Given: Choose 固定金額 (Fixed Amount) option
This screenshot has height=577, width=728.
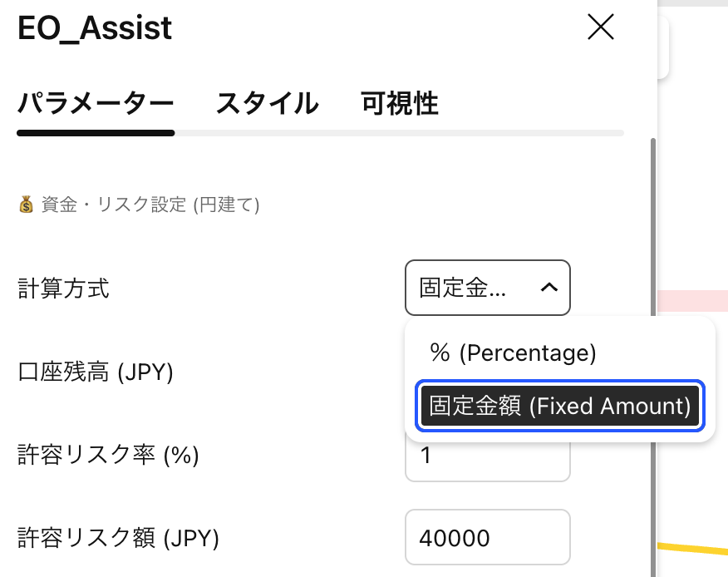Looking at the screenshot, I should point(560,406).
